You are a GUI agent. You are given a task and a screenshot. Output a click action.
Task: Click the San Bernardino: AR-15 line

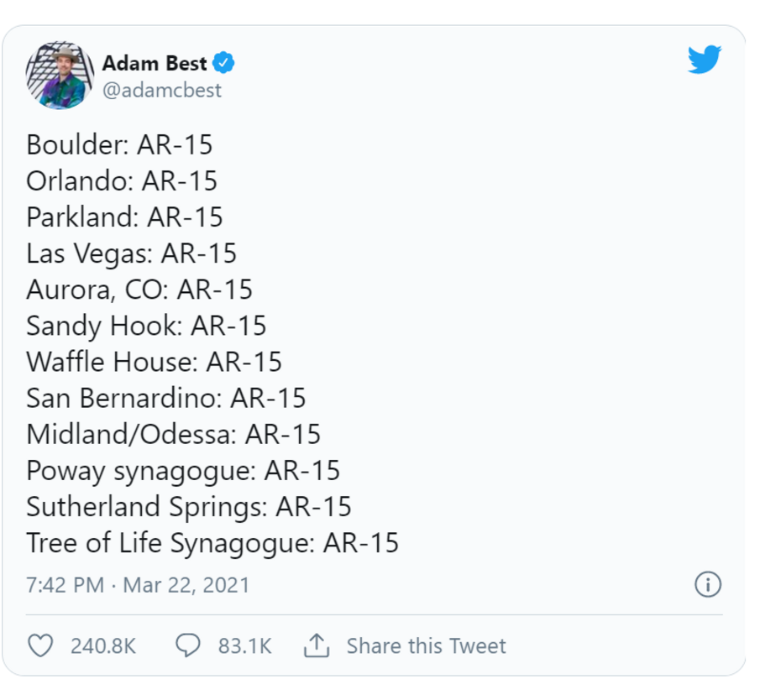165,398
